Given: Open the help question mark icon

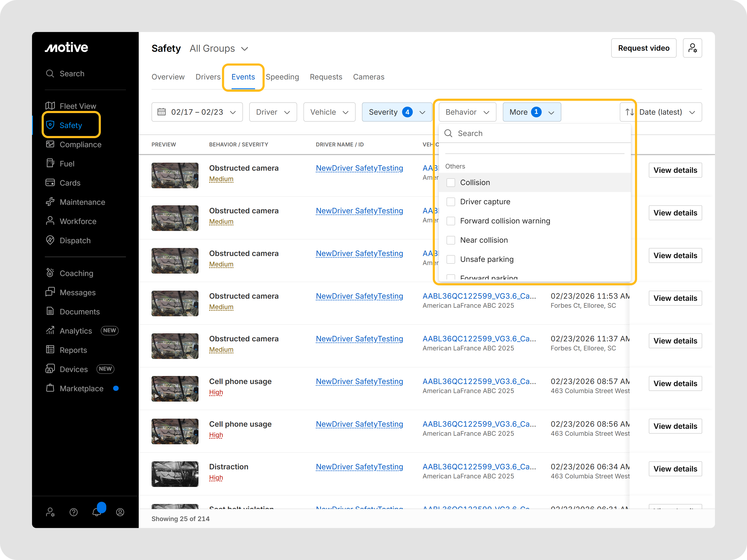Looking at the screenshot, I should point(74,512).
